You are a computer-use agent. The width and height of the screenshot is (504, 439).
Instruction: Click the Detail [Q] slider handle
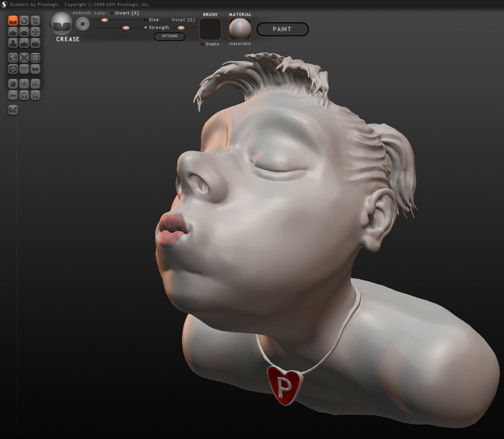(x=181, y=28)
